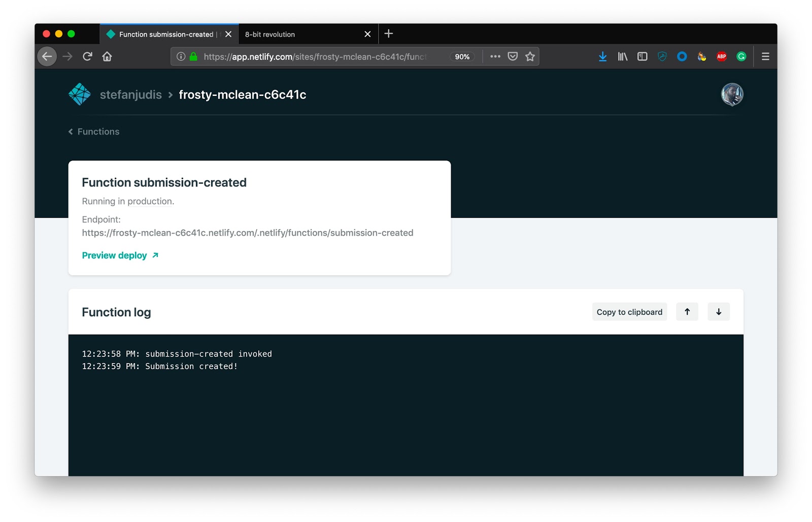
Task: Open frosty-mclean-c6c41c site breadcrumb
Action: (243, 94)
